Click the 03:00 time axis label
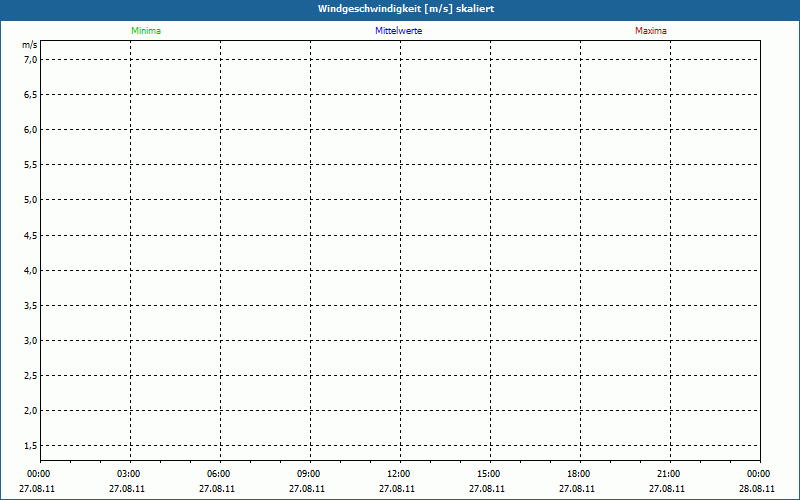This screenshot has height=500, width=800. pos(129,474)
